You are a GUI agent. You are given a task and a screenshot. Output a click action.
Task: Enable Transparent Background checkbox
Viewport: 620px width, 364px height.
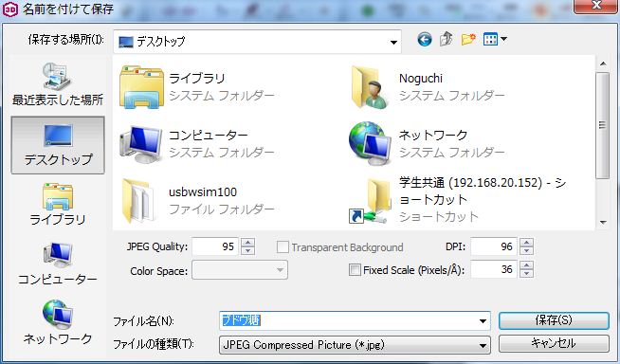tap(283, 247)
